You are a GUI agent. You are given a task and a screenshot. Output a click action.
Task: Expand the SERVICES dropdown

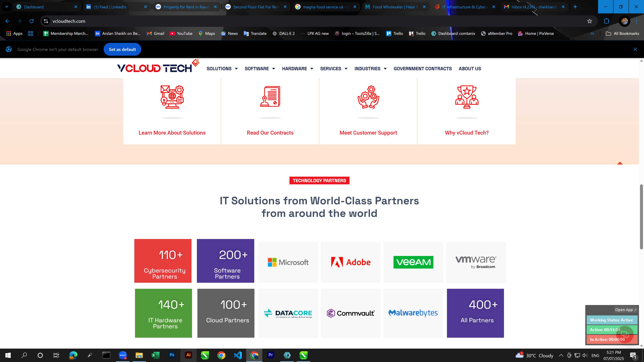[x=334, y=69]
